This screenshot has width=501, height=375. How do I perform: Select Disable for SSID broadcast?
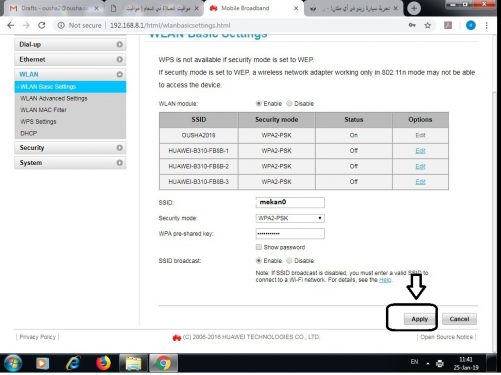[289, 260]
